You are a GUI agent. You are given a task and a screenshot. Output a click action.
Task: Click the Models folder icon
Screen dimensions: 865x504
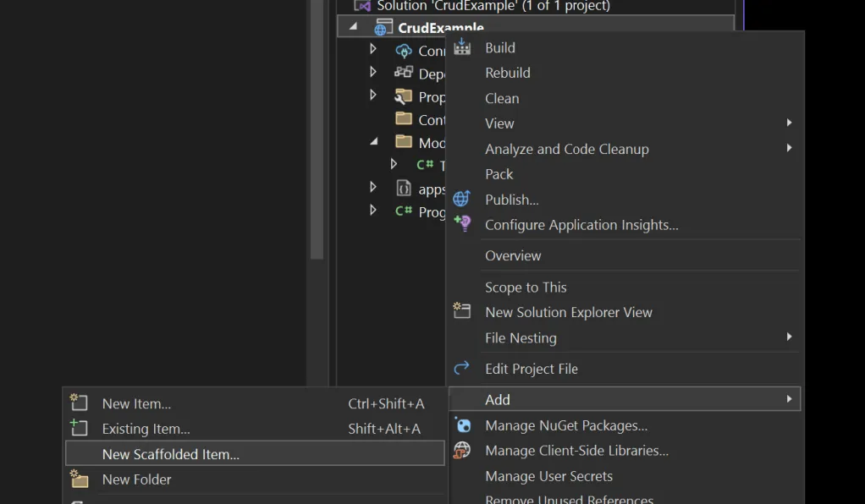point(404,142)
